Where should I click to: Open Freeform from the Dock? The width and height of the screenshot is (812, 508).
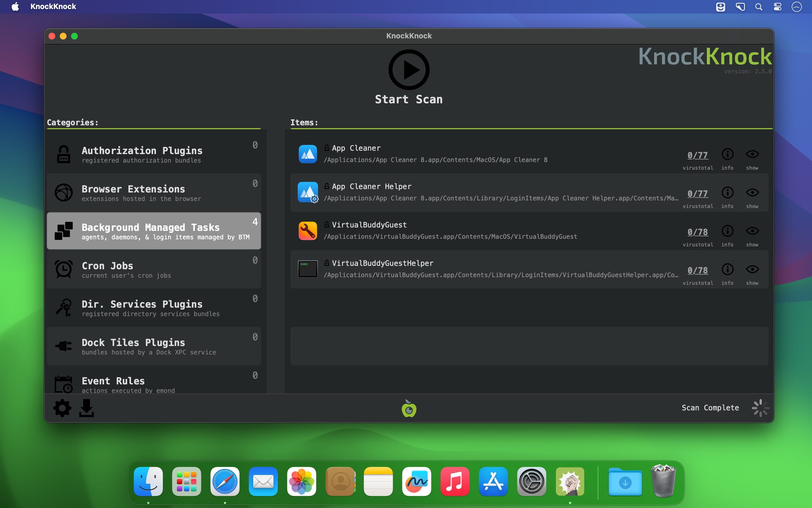point(417,481)
